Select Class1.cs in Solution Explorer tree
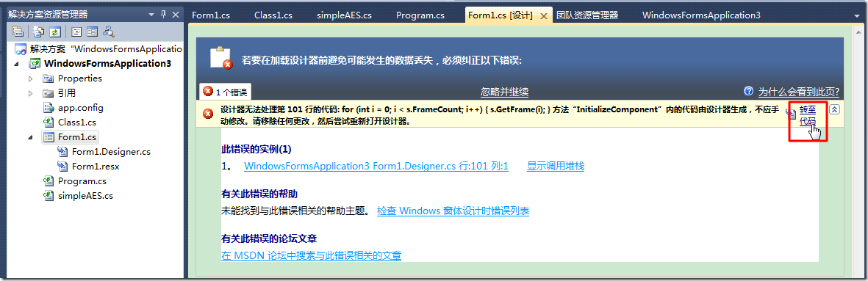 click(x=77, y=122)
